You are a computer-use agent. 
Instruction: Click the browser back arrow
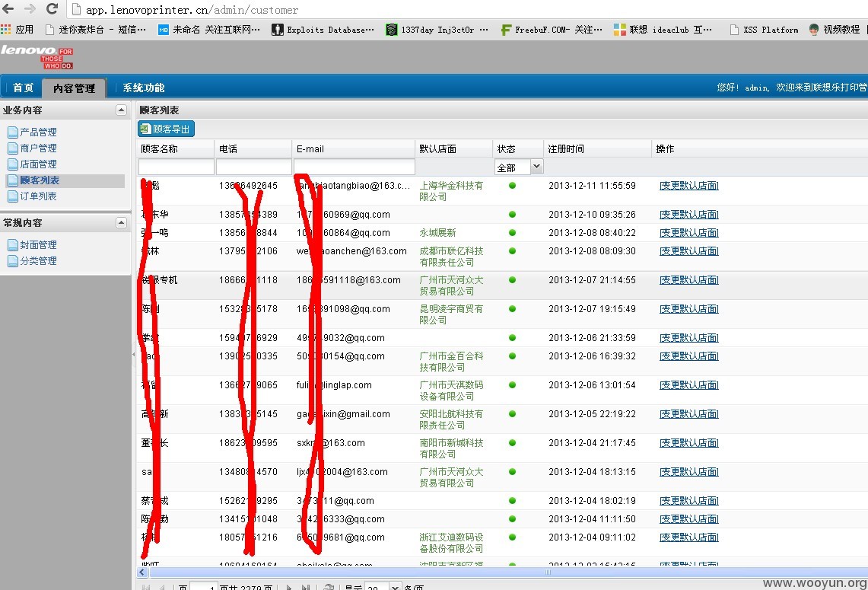point(9,9)
